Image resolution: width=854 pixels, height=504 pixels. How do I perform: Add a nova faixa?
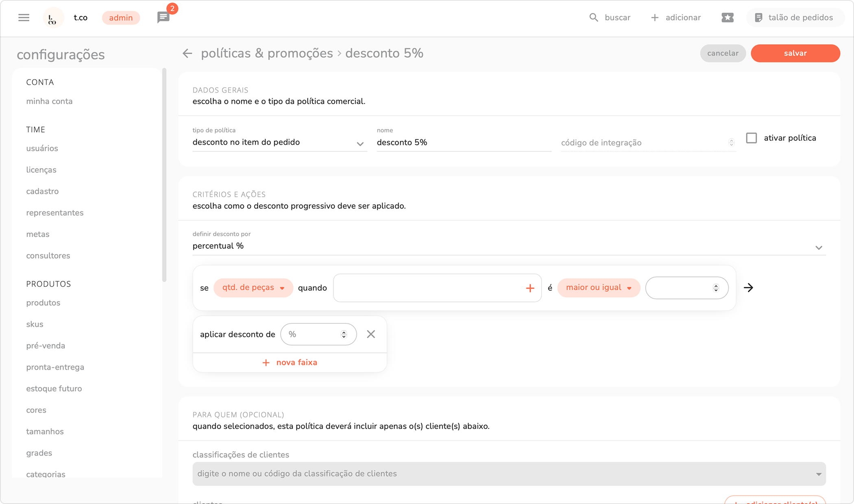click(x=290, y=363)
